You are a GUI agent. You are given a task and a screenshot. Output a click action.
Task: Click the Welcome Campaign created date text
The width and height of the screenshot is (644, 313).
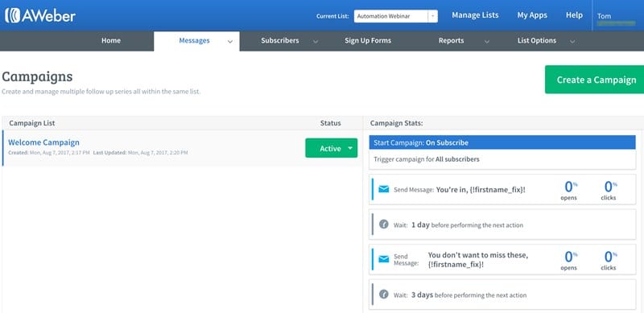pyautogui.click(x=49, y=153)
